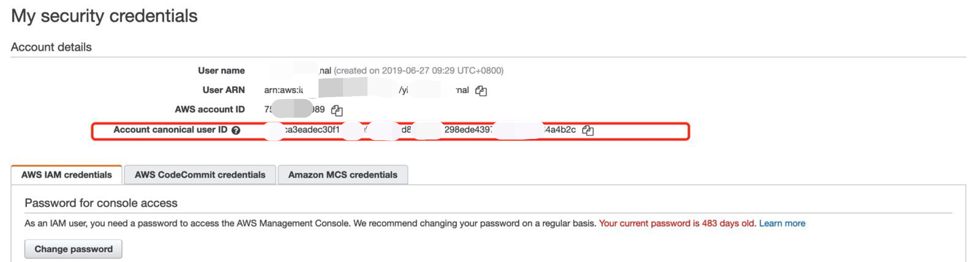Click the Account details section title
The height and width of the screenshot is (262, 980).
pyautogui.click(x=51, y=47)
